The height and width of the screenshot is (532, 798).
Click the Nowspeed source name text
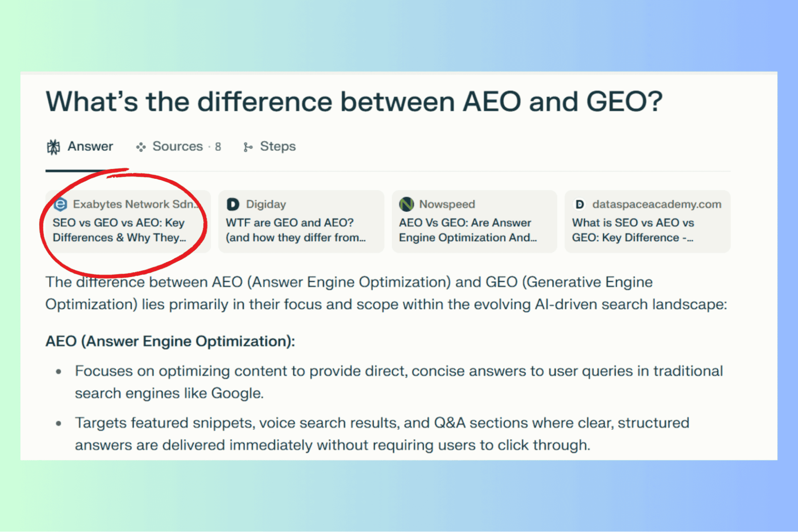click(447, 204)
